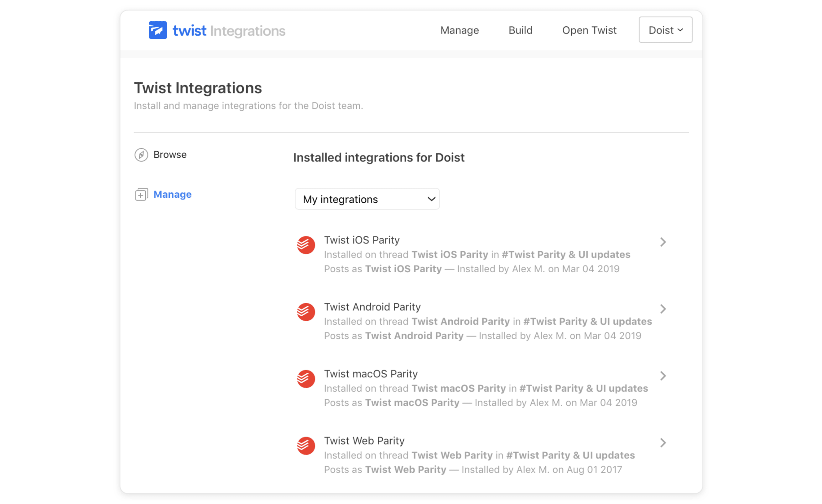Open the Twist Android Parity integration title
822x504 pixels.
click(x=372, y=307)
